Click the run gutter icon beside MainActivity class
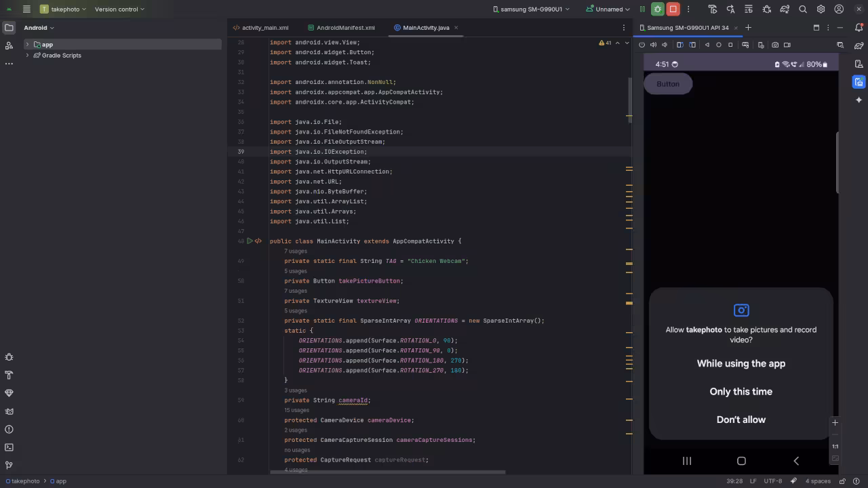 point(250,241)
